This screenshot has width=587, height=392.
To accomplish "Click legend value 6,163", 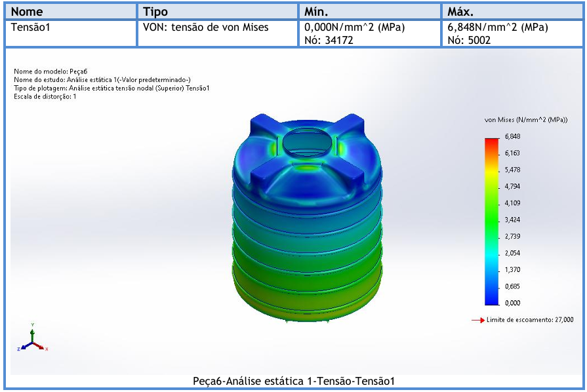I will click(x=512, y=153).
